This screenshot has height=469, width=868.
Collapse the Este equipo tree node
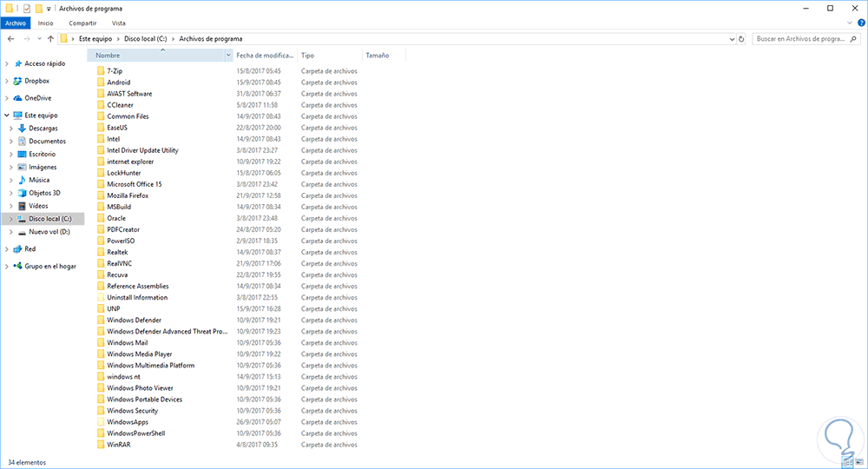click(x=7, y=116)
